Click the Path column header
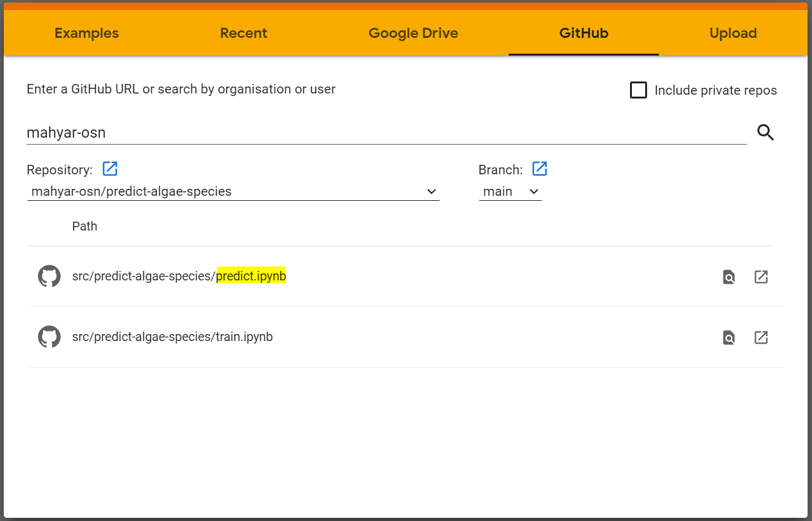 click(85, 226)
